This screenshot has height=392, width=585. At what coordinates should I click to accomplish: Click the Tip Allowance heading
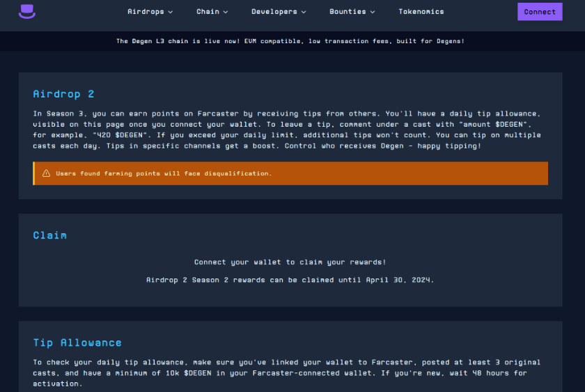(77, 343)
